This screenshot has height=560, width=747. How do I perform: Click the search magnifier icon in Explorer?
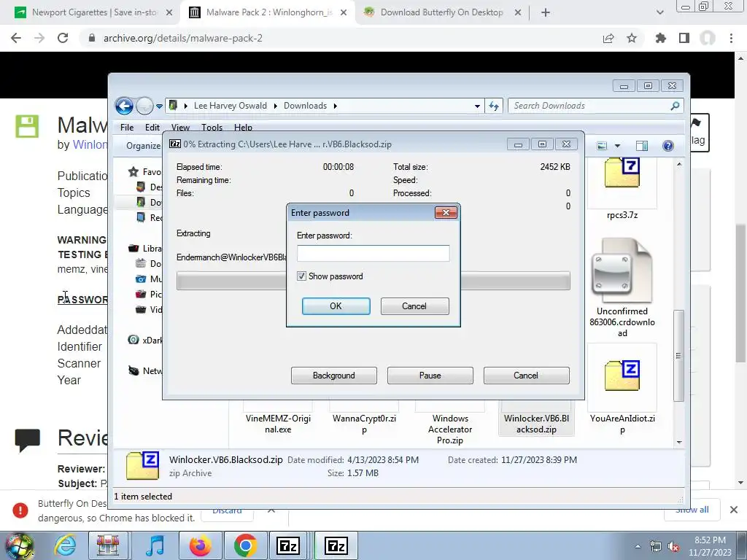tap(675, 106)
